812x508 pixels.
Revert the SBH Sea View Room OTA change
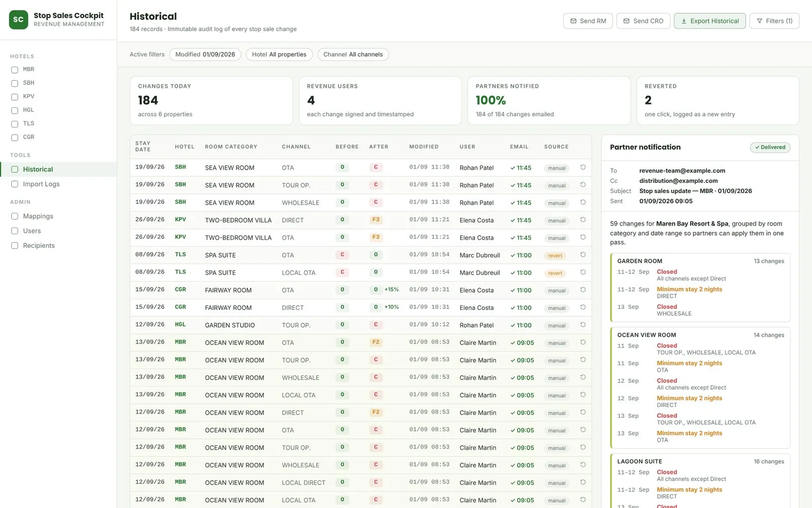pyautogui.click(x=583, y=167)
